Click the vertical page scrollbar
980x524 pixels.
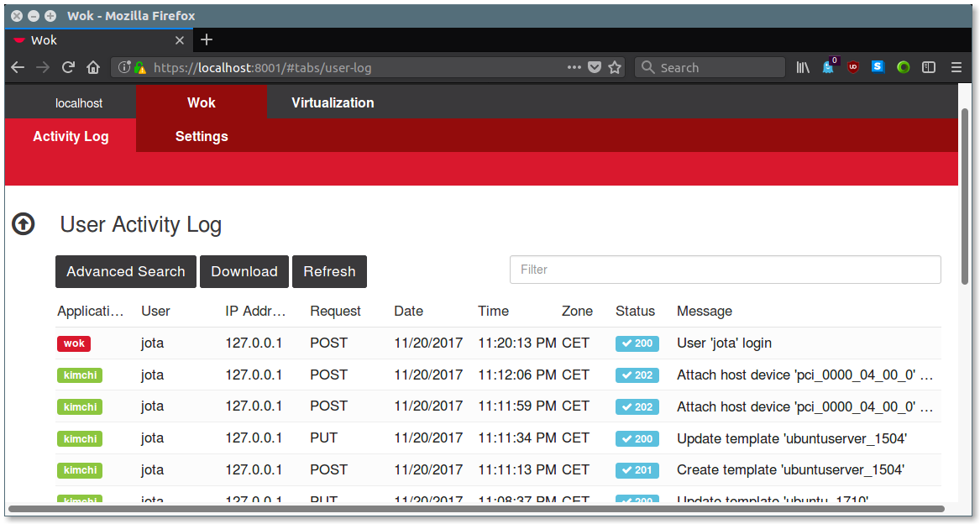point(965,196)
